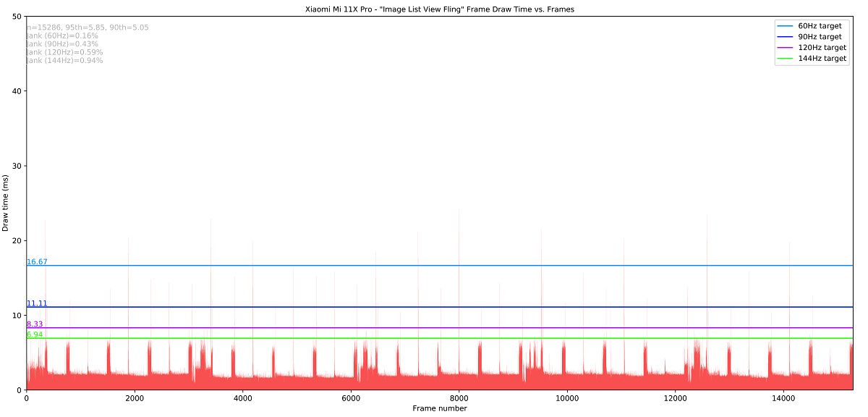Screen dimensions: 868x417
Task: Select the "60Hz target" legend label
Action: (820, 25)
